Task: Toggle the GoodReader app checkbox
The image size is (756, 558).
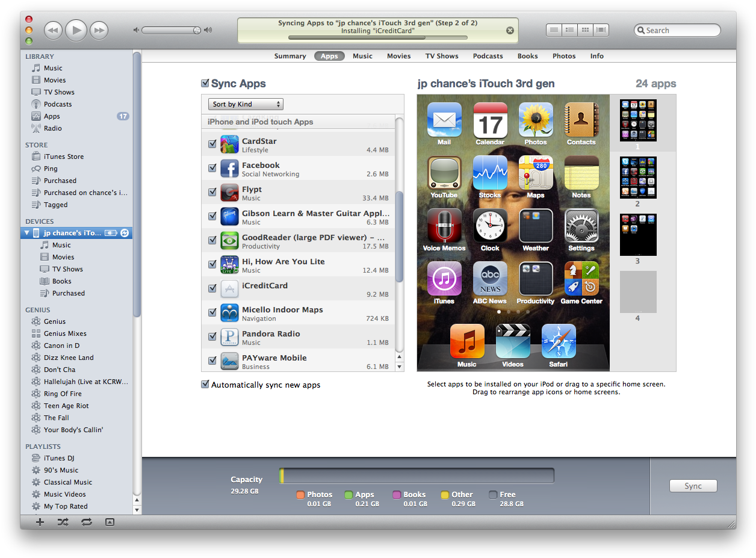Action: coord(212,240)
